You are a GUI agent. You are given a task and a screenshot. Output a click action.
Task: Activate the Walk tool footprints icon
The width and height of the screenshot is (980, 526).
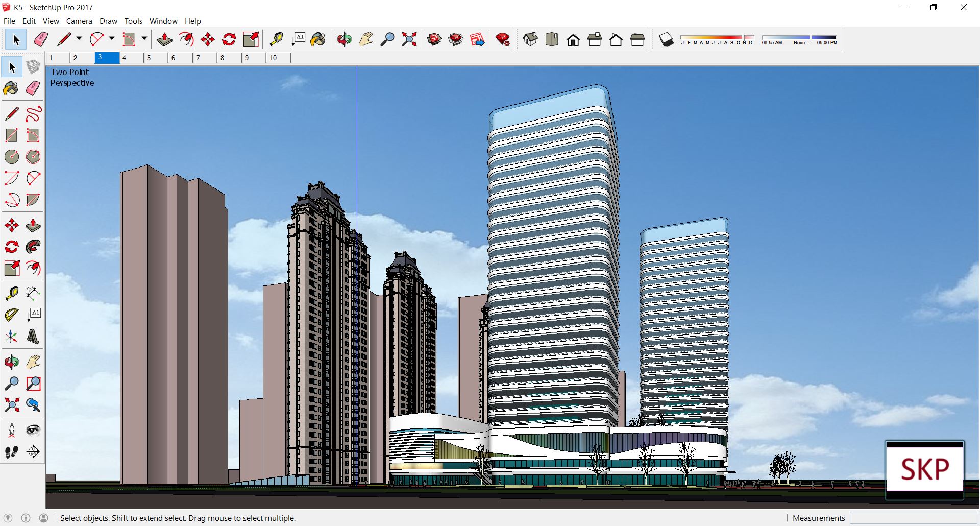12,452
